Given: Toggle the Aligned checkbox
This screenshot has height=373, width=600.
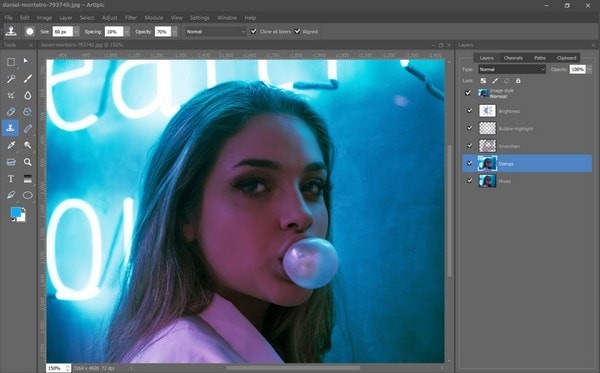Looking at the screenshot, I should [297, 31].
